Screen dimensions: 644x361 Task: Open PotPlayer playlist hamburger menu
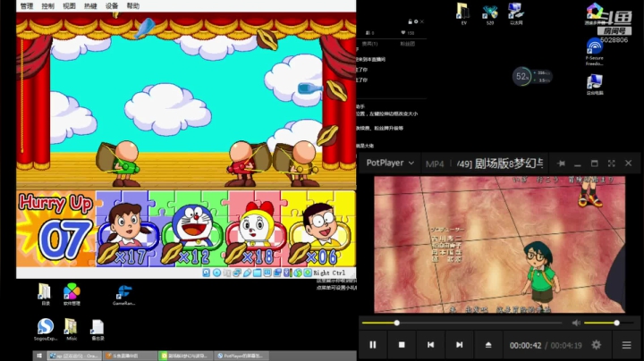coord(626,345)
